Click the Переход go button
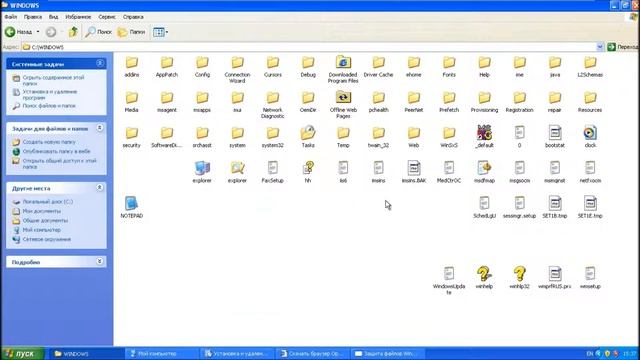Screen dimensions: 640x360 click(623, 47)
